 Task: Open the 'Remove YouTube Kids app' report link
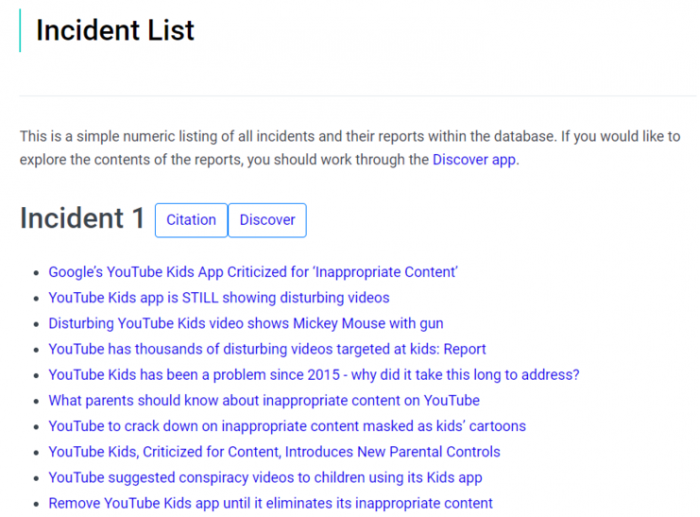[x=270, y=503]
